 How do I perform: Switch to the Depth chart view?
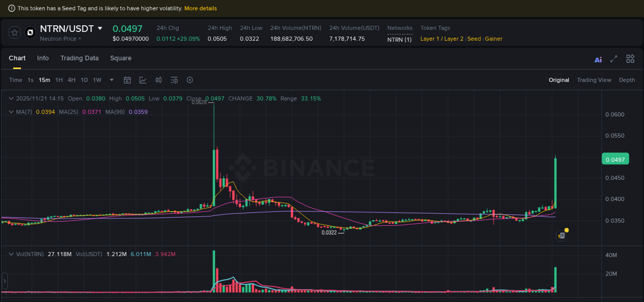(627, 80)
